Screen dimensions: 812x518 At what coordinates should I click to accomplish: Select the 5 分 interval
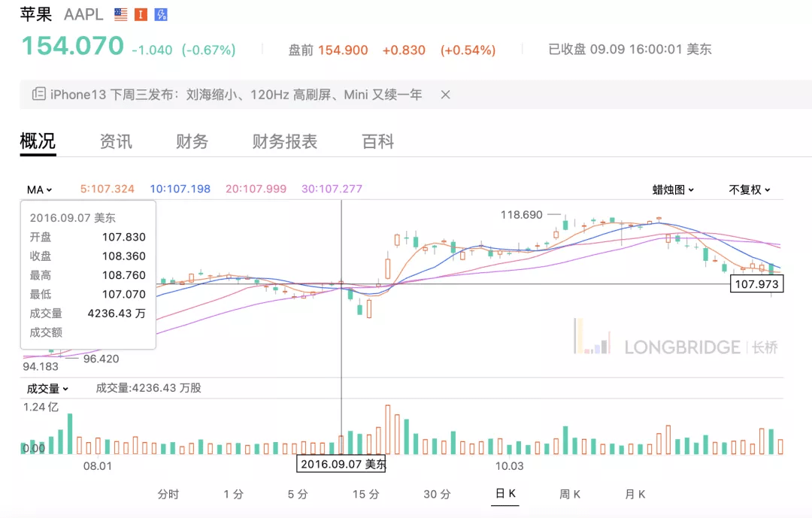pyautogui.click(x=298, y=494)
